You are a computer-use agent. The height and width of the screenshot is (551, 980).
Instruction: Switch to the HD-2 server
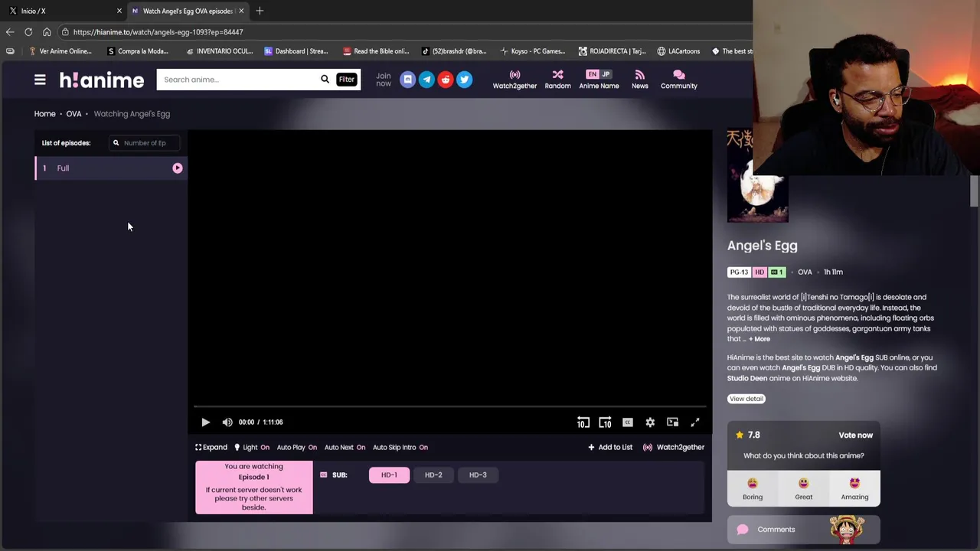click(433, 475)
